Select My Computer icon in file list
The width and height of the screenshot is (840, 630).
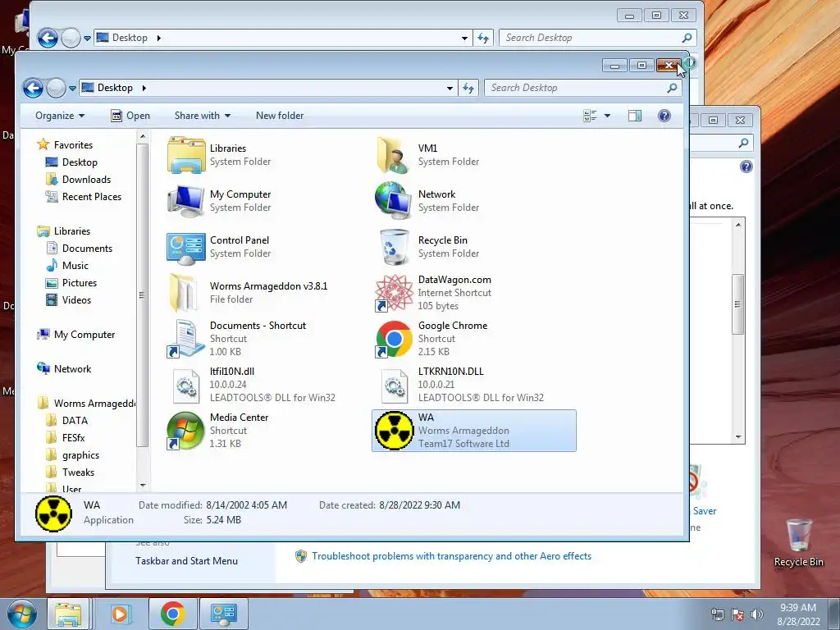(x=186, y=201)
